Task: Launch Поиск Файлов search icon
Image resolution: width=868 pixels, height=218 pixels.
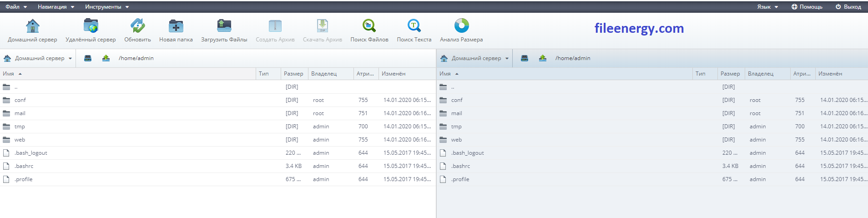Action: click(369, 26)
